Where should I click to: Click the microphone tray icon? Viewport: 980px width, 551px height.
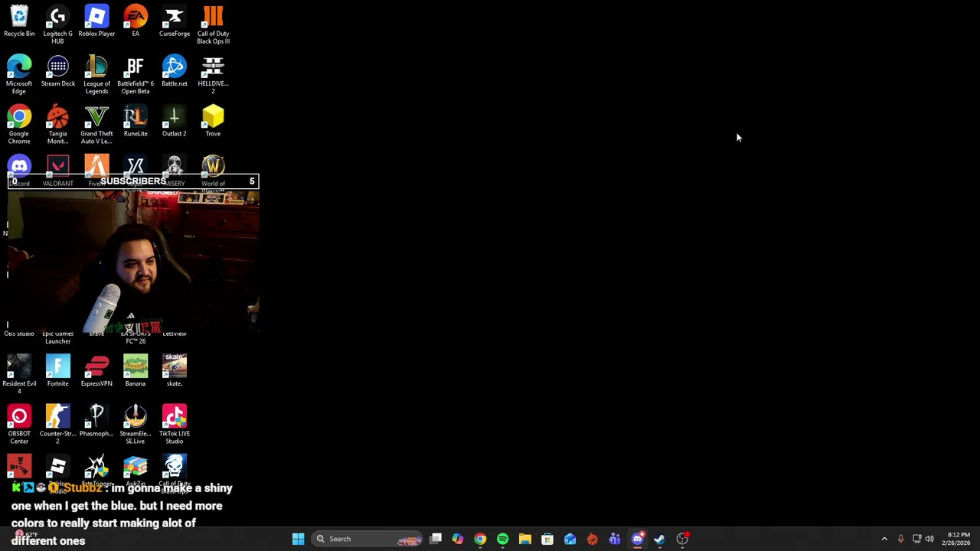tap(900, 539)
